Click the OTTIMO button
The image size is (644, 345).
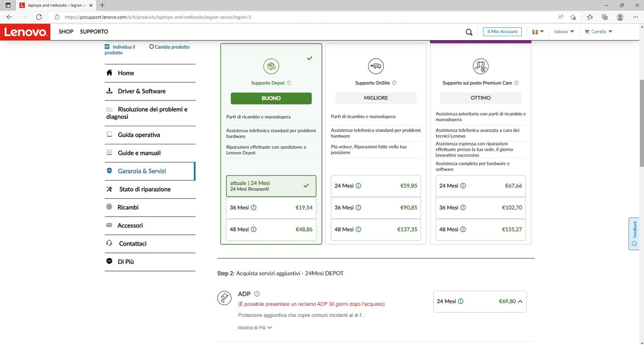[x=480, y=98]
